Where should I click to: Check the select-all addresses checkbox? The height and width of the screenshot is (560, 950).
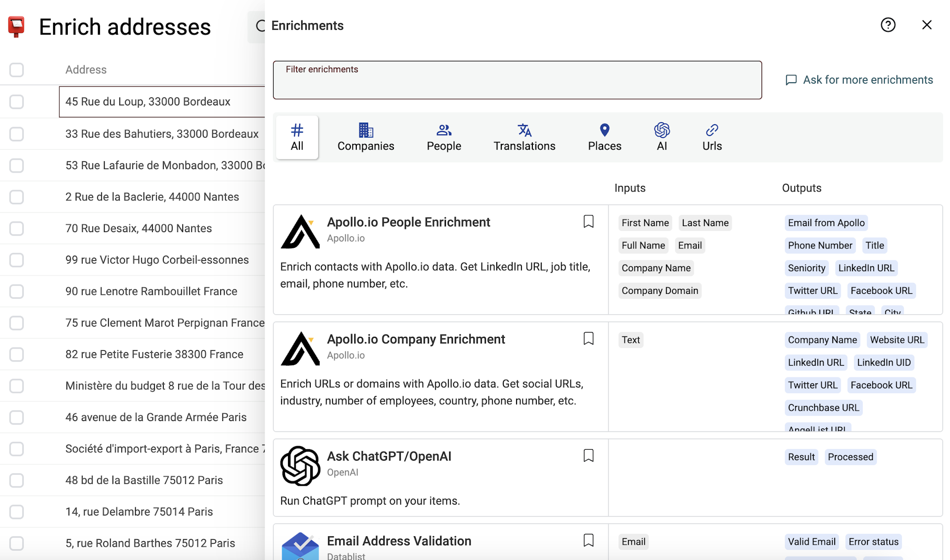click(x=16, y=70)
